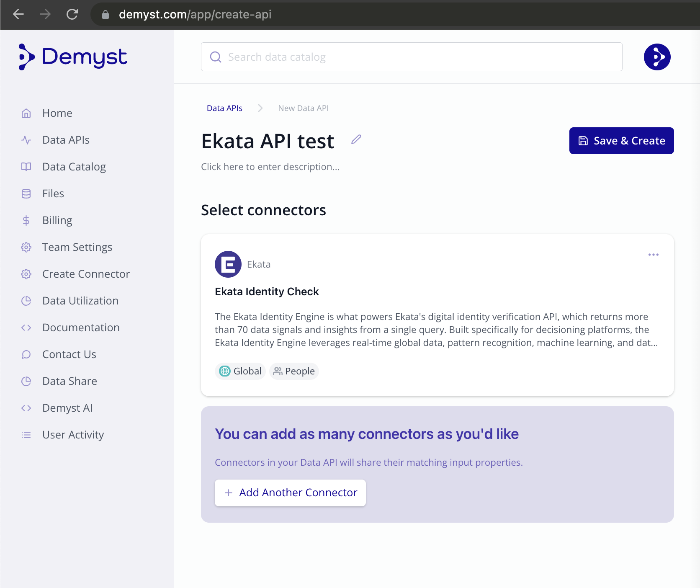Click the Create Connector gear icon

(26, 274)
